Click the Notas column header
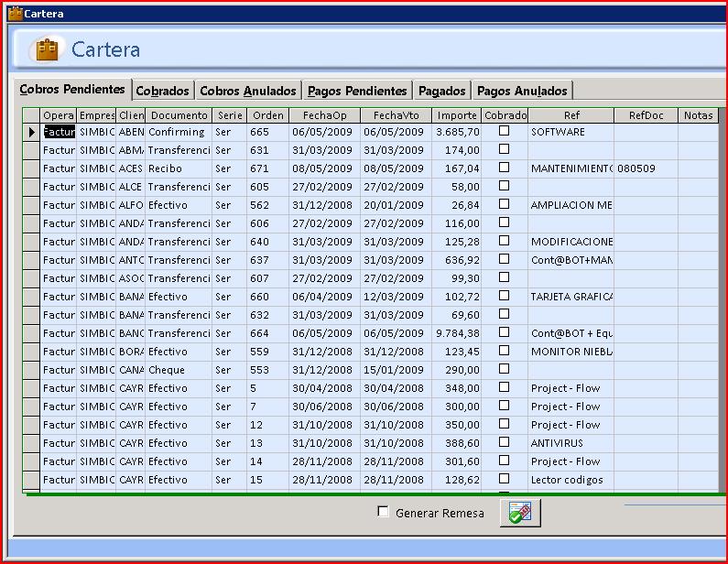728x564 pixels. coord(699,115)
